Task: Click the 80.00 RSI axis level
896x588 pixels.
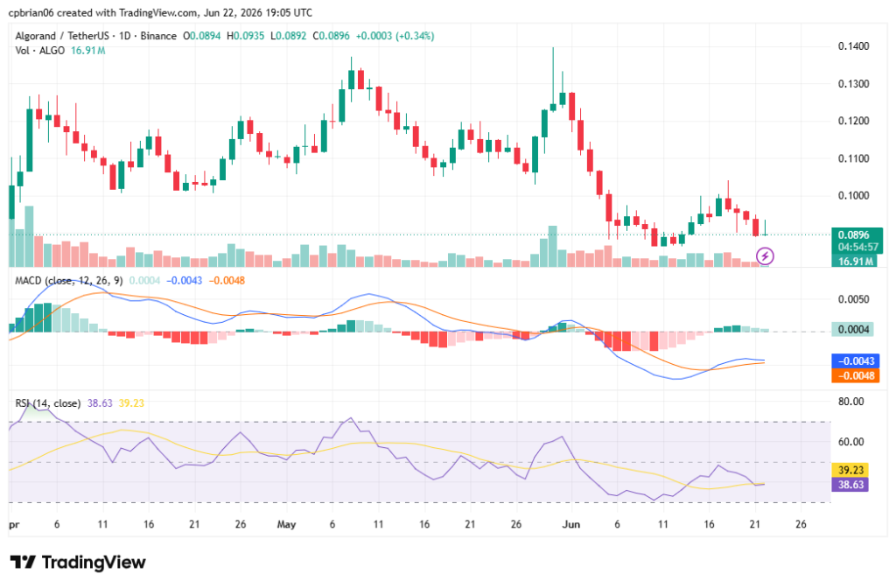Action: click(x=850, y=402)
